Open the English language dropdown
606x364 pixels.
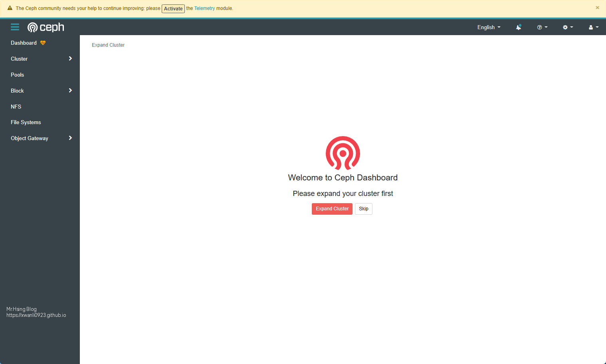coord(489,27)
